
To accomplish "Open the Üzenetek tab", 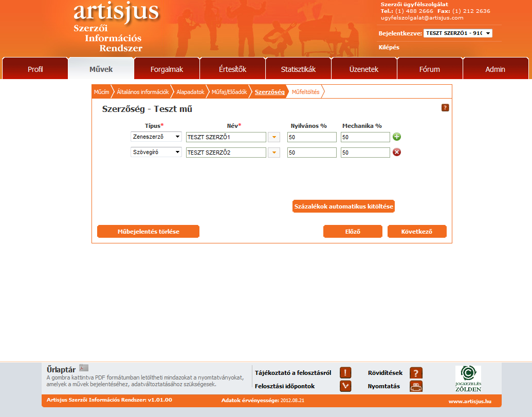I will click(x=364, y=69).
